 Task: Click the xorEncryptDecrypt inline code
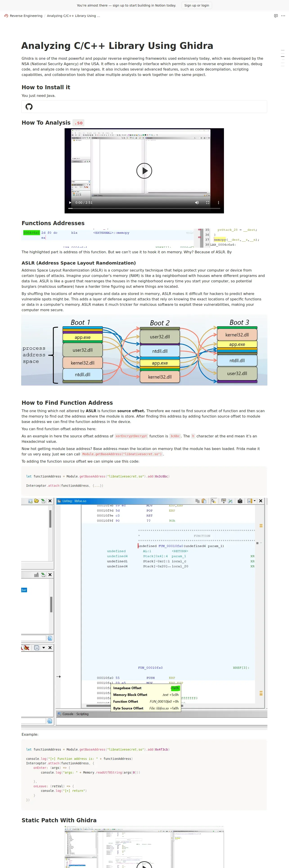click(x=131, y=436)
